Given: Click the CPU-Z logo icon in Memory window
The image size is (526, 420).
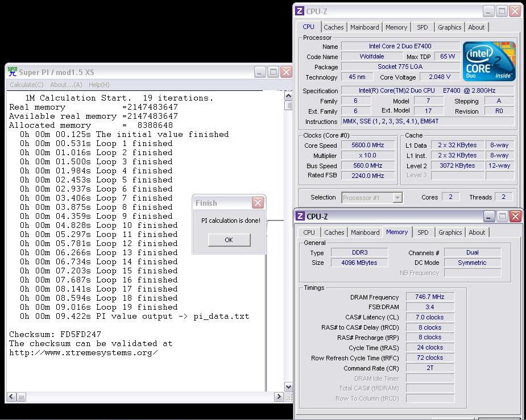Looking at the screenshot, I should pos(300,216).
